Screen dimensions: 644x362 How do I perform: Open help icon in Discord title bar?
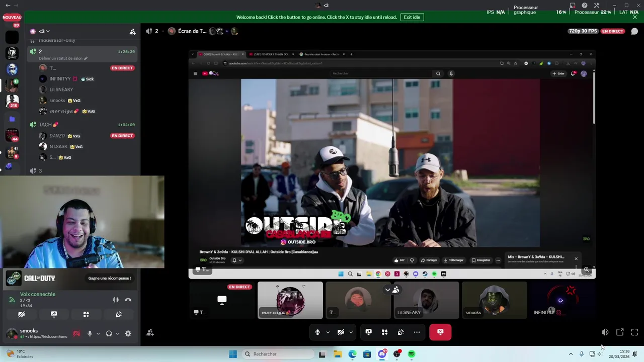pos(584,6)
